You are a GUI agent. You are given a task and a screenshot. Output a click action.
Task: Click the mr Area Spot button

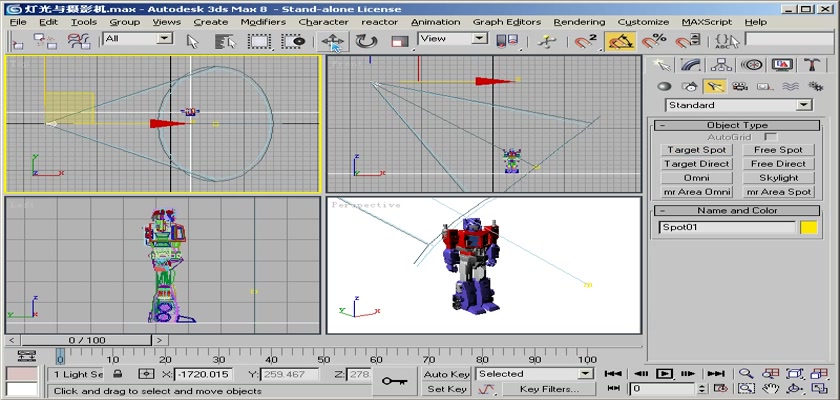pyautogui.click(x=778, y=192)
